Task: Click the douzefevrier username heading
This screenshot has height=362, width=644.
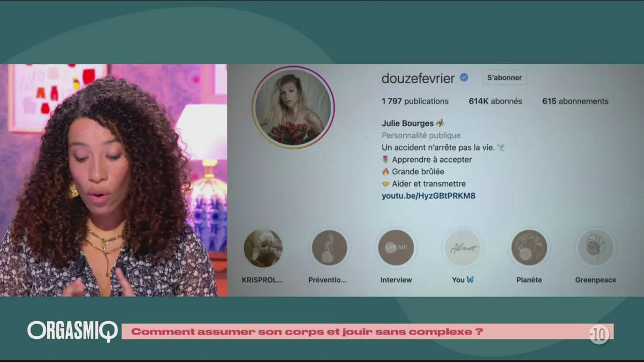Action: pyautogui.click(x=418, y=78)
